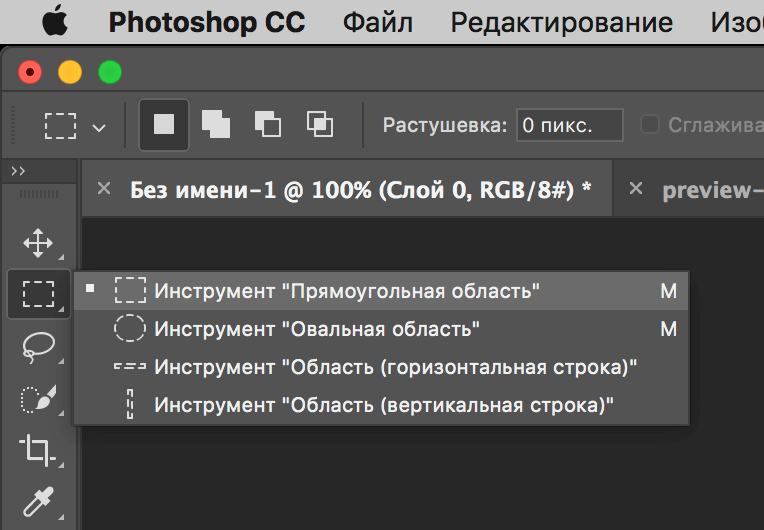The width and height of the screenshot is (764, 530).
Task: Select the Lasso tool
Action: pos(38,347)
